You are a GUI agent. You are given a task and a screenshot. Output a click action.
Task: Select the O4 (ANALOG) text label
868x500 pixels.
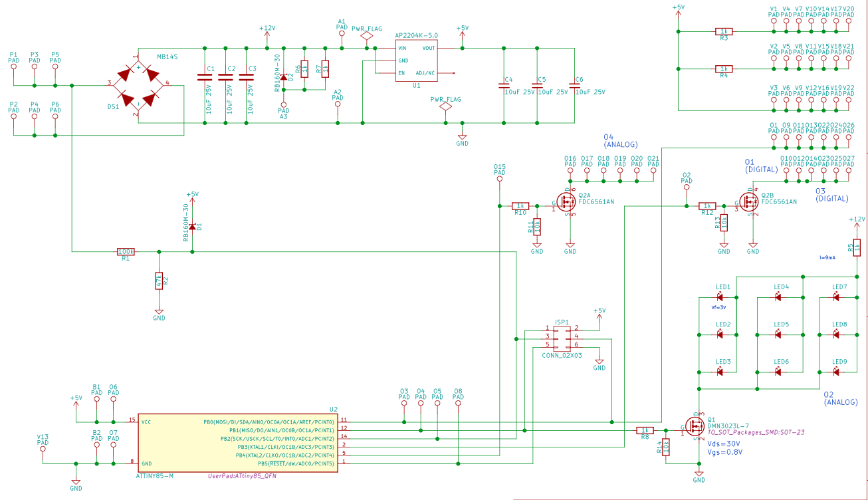621,140
